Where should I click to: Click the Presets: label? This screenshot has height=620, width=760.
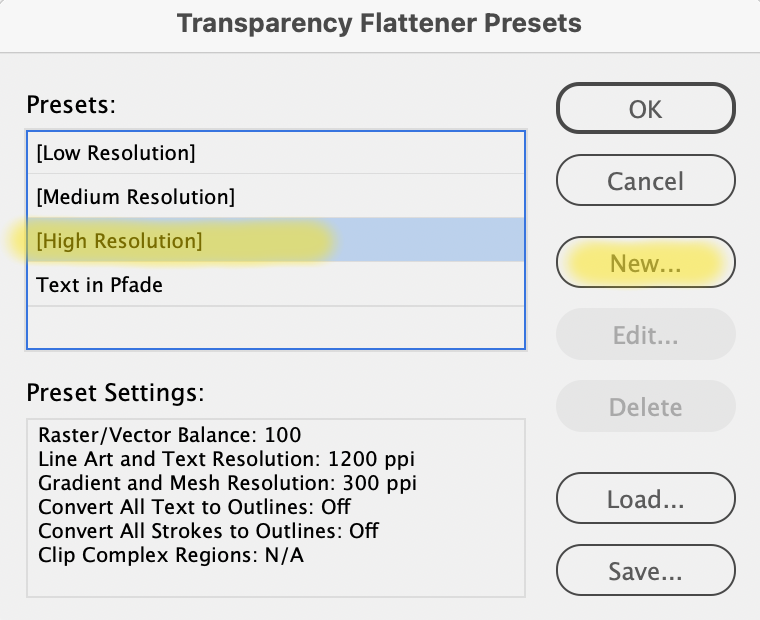click(71, 104)
